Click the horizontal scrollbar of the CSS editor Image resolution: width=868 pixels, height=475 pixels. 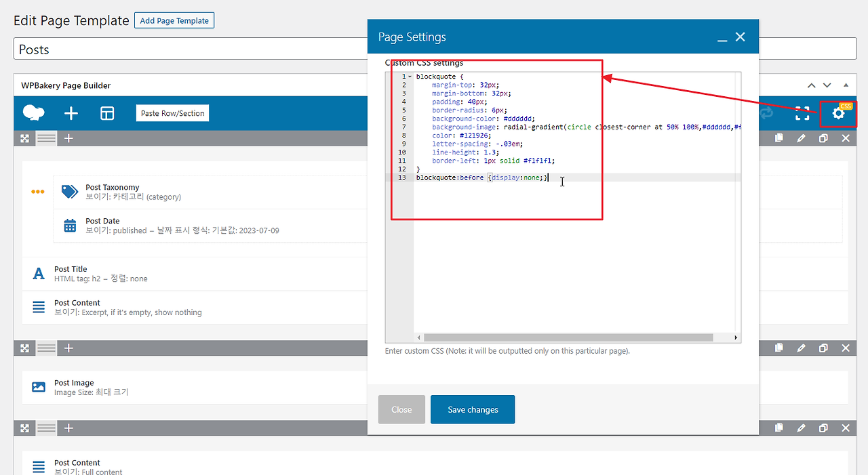(x=568, y=337)
